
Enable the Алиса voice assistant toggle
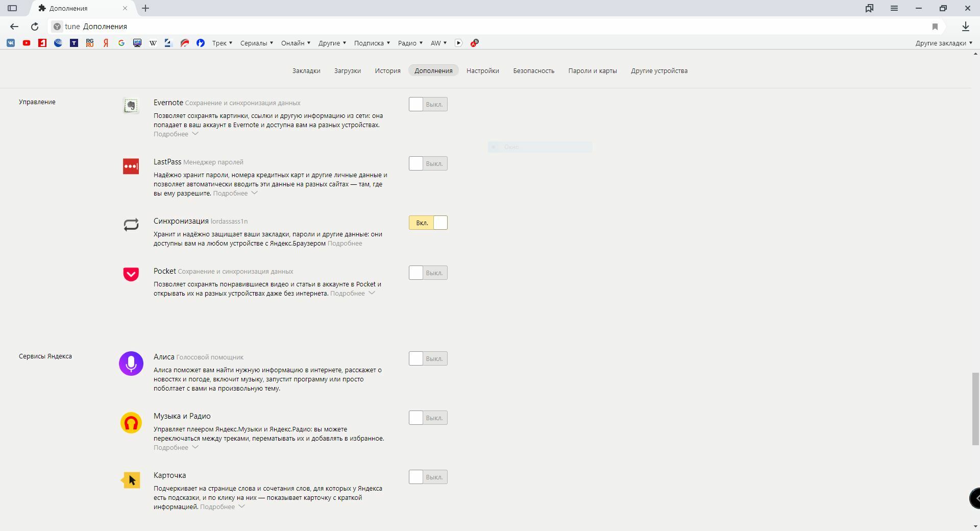click(428, 358)
